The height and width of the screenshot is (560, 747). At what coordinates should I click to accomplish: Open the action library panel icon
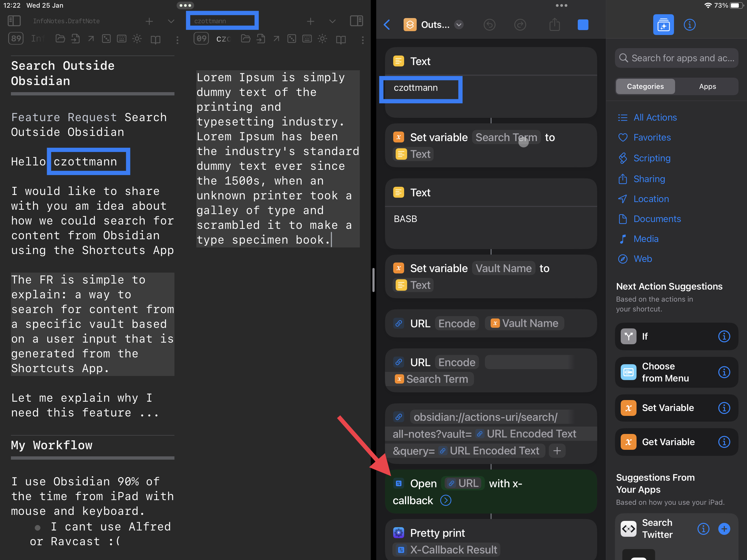(664, 24)
